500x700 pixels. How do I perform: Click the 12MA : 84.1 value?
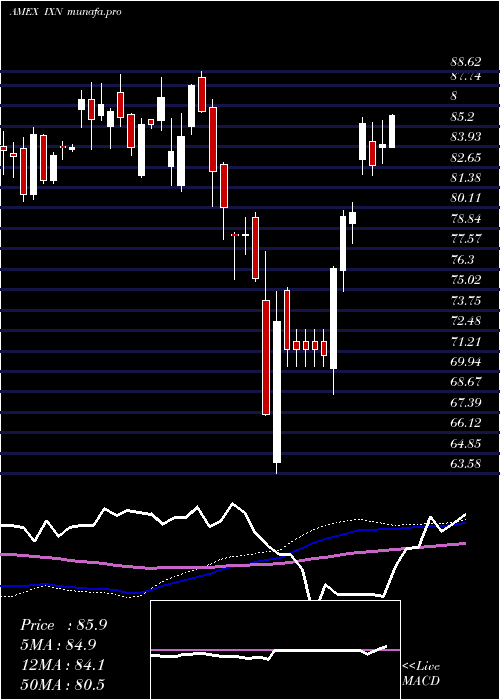(62, 665)
